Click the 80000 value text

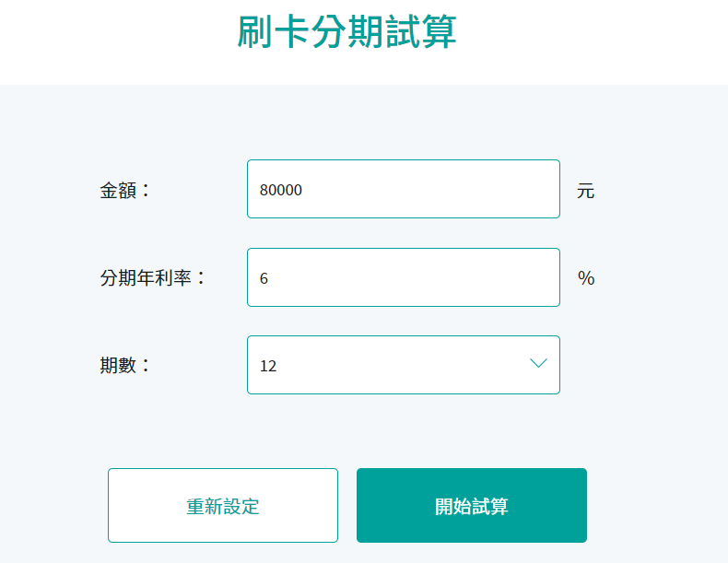tap(280, 190)
